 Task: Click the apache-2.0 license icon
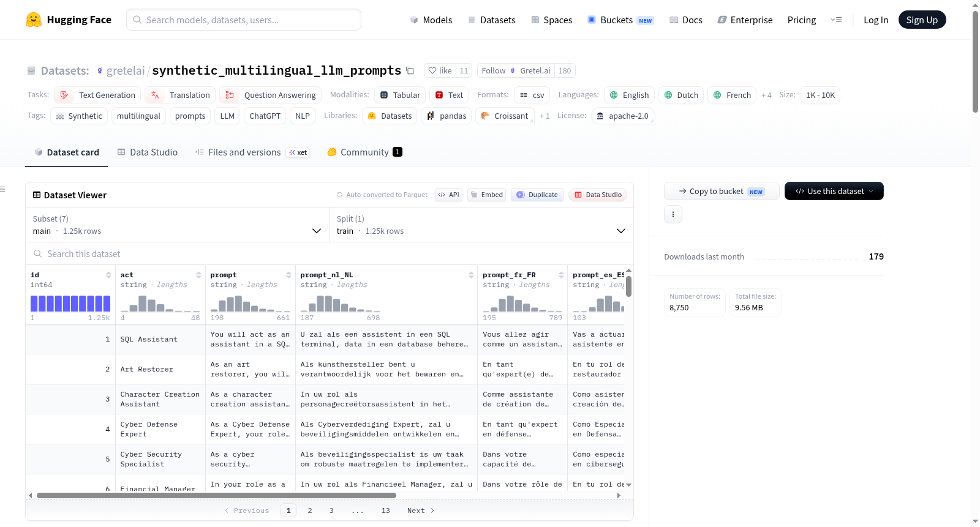(x=600, y=116)
